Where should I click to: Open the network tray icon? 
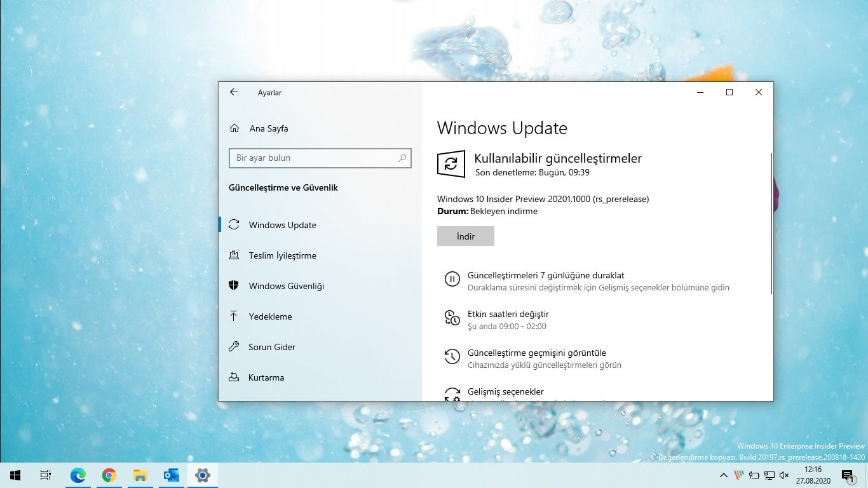point(769,475)
